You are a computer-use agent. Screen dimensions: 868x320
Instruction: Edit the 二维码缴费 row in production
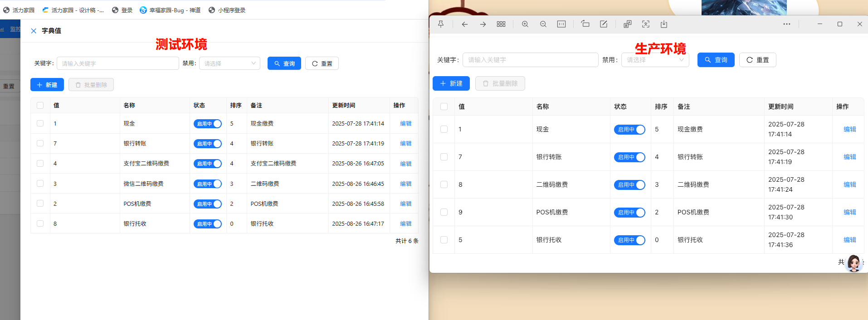pyautogui.click(x=850, y=184)
